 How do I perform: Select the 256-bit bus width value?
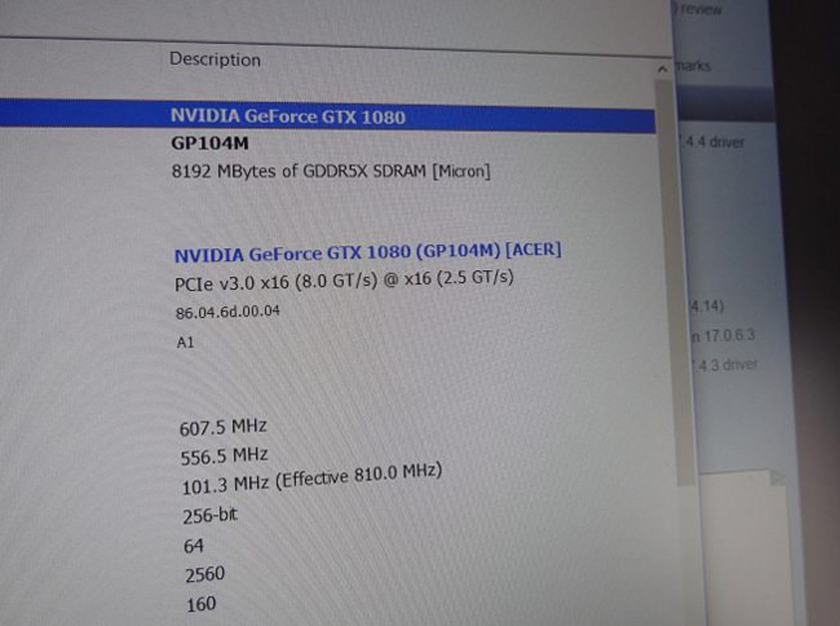click(x=210, y=515)
